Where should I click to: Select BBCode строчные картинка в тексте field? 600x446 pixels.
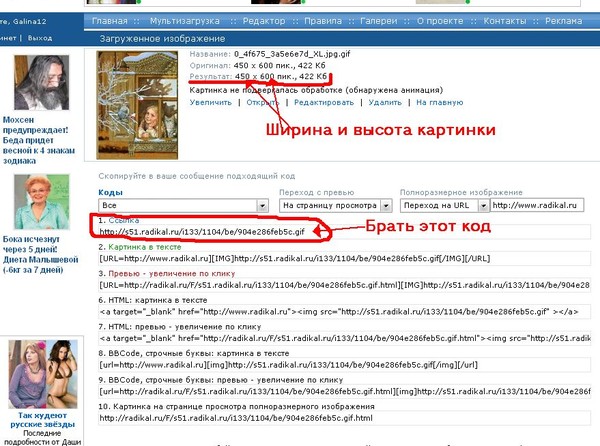[x=344, y=365]
